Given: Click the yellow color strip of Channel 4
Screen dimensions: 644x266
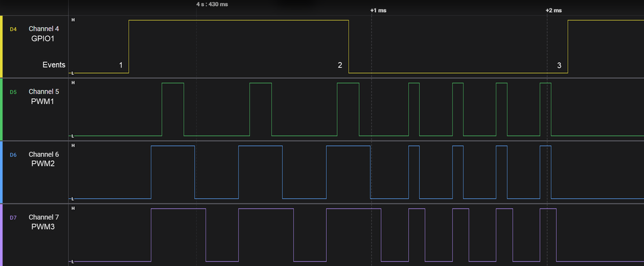Looking at the screenshot, I should click(x=1, y=46).
